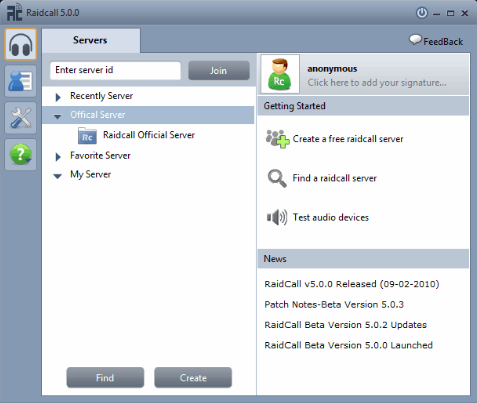Screen dimensions: 477x403
Task: Open RaidCall v5.0.0 Released news link
Action: (x=352, y=284)
